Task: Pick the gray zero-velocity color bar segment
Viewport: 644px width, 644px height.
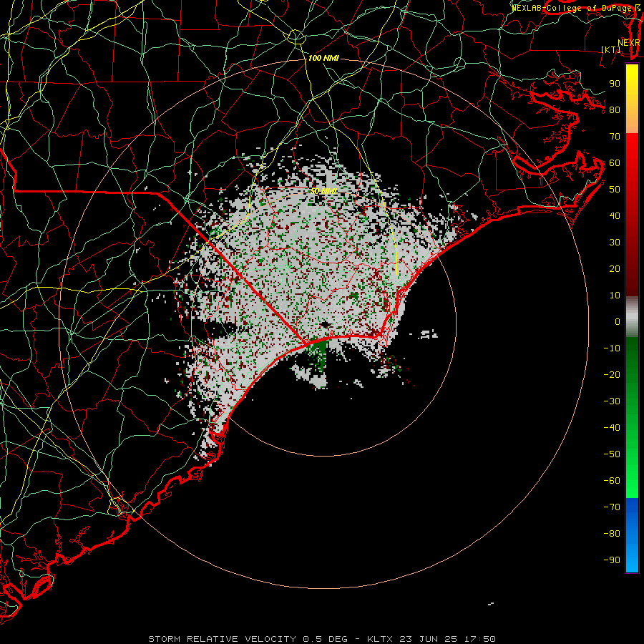Action: (x=632, y=317)
